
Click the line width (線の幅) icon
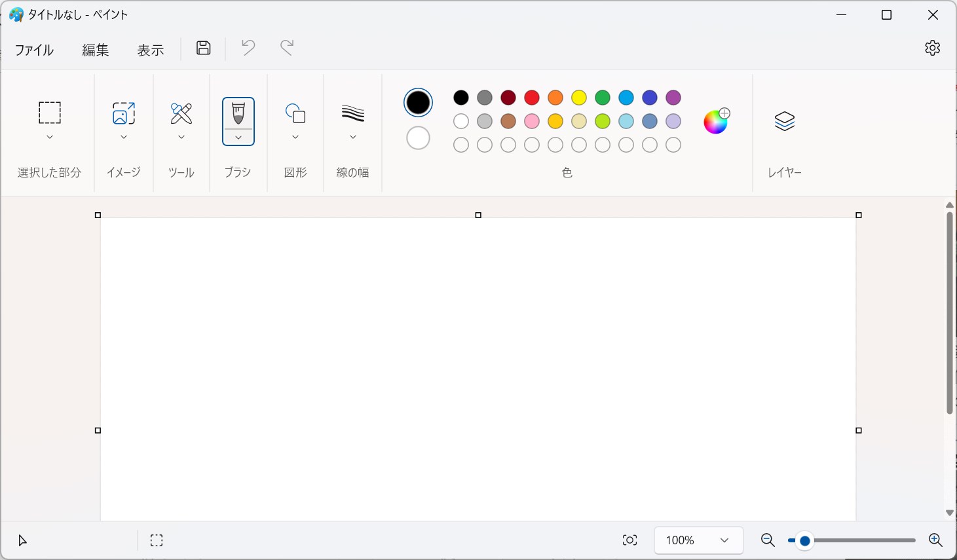[x=353, y=113]
